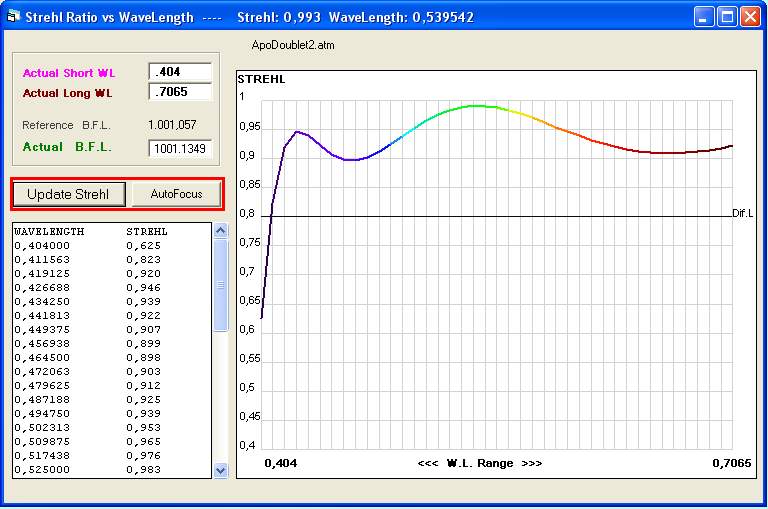768x509 pixels.
Task: Click the Reference B.F.L. label
Action: (x=66, y=125)
